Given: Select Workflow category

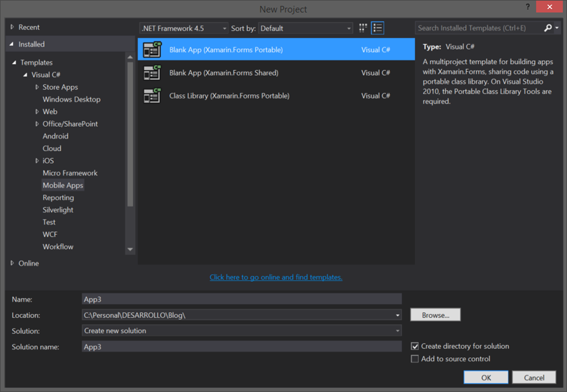Looking at the screenshot, I should pyautogui.click(x=58, y=246).
